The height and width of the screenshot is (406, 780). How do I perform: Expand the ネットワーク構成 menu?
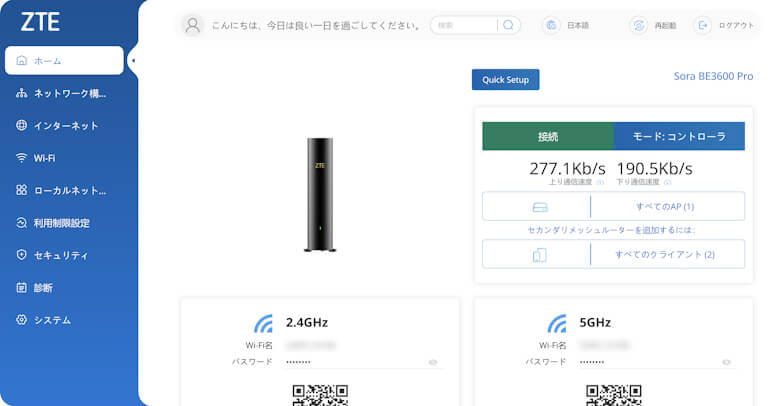(x=68, y=93)
